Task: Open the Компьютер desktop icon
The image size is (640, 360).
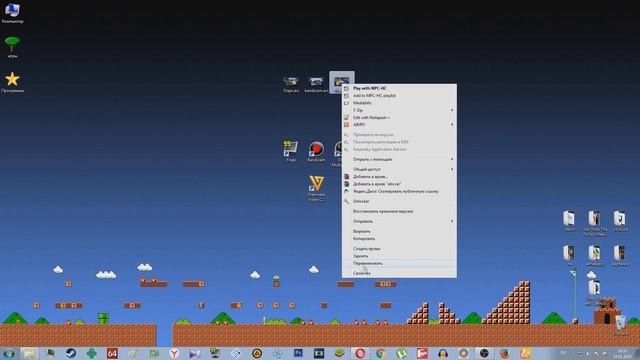Action: click(12, 13)
